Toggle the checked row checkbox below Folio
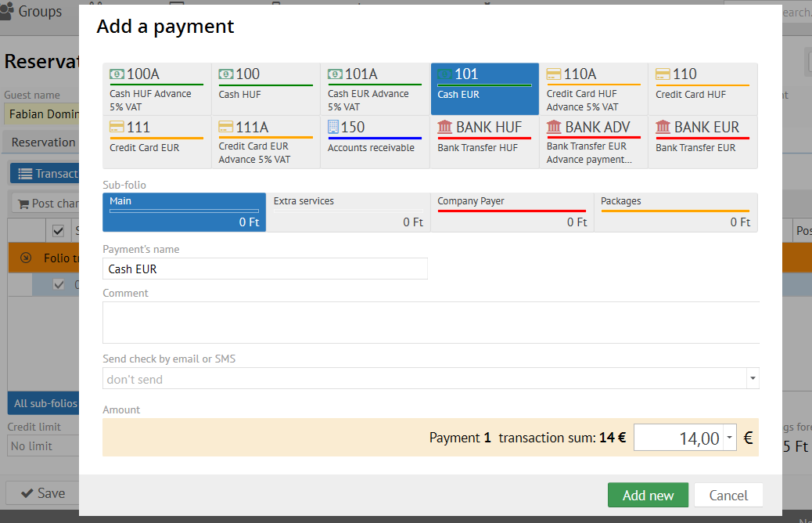 point(58,285)
